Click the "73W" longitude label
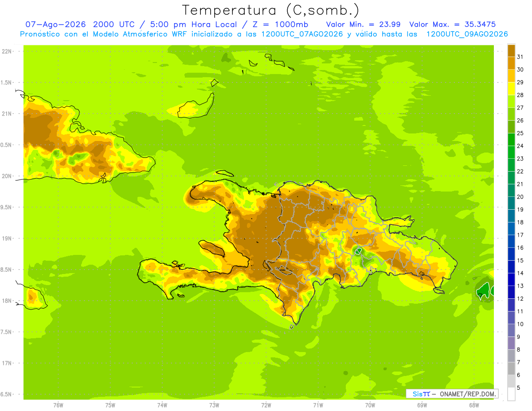This screenshot has height=411, width=532. (214, 405)
